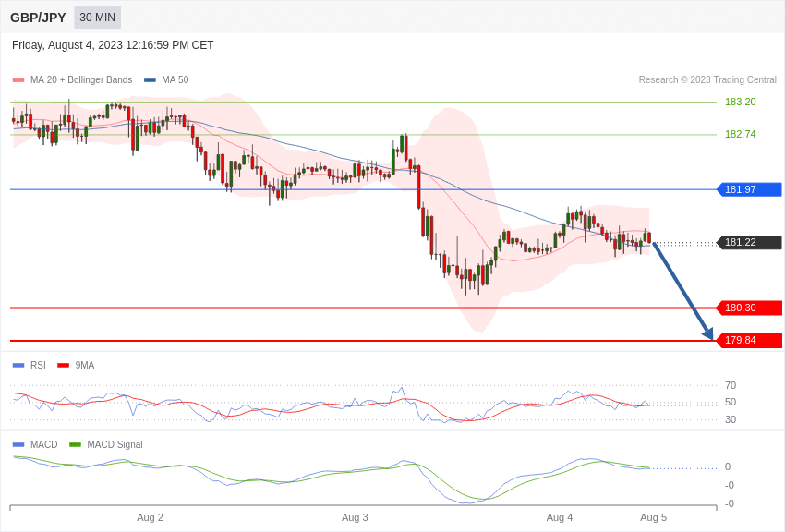Viewport: 785px width, 532px height.
Task: Click the Aug 4 date axis label
Action: [x=560, y=517]
